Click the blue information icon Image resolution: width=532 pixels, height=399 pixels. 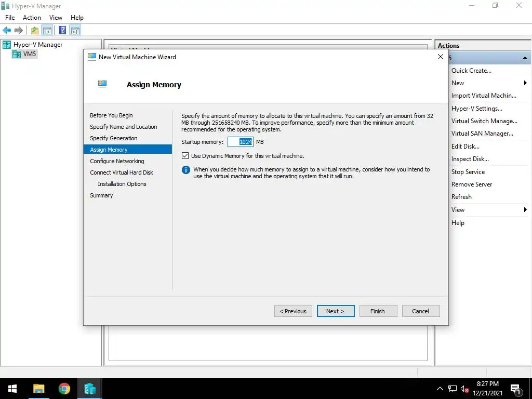[x=185, y=170]
